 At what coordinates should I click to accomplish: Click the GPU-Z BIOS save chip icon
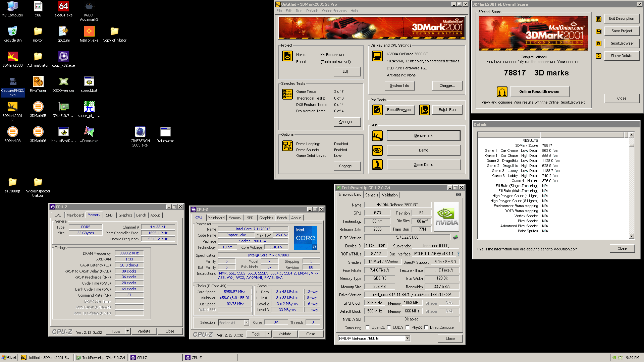click(455, 237)
